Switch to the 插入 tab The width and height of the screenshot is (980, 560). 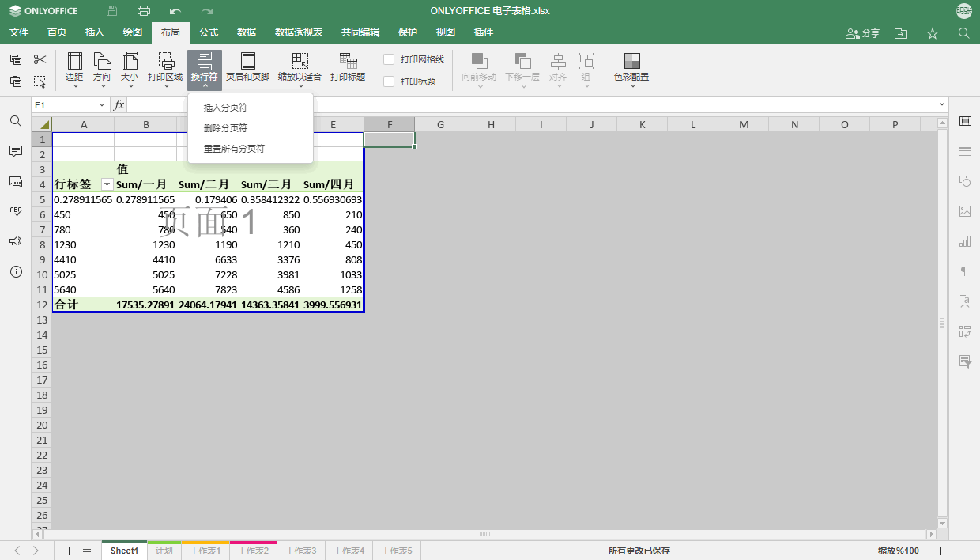pyautogui.click(x=95, y=32)
